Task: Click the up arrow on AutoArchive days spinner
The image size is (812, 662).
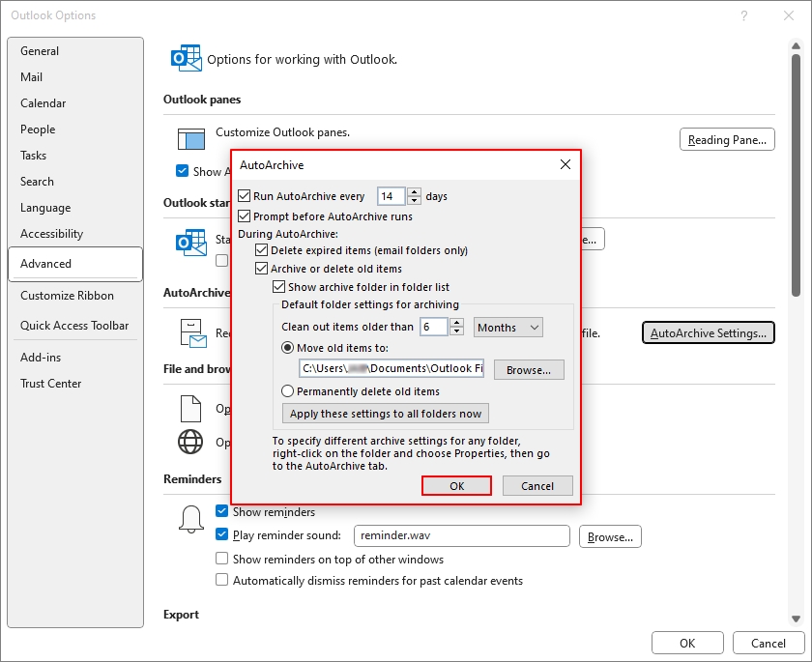Action: tap(414, 191)
